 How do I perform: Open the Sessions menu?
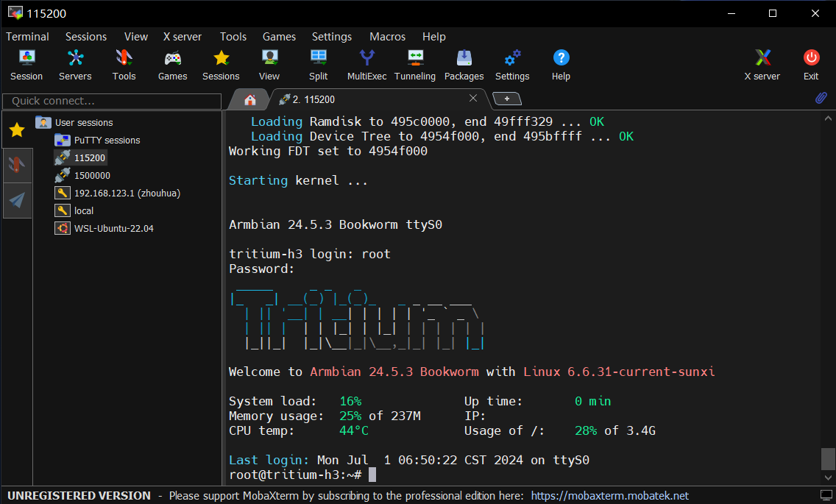86,37
